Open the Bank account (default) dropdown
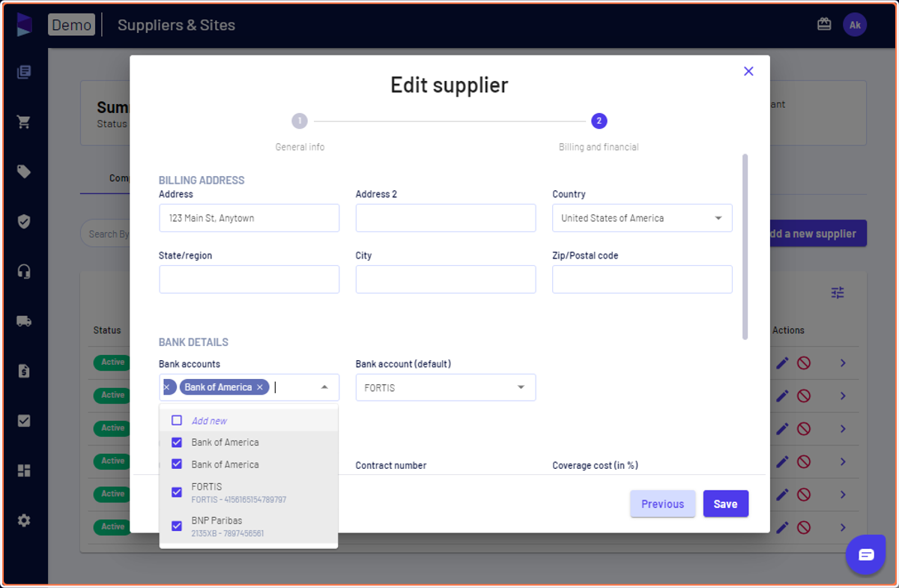 pyautogui.click(x=446, y=387)
